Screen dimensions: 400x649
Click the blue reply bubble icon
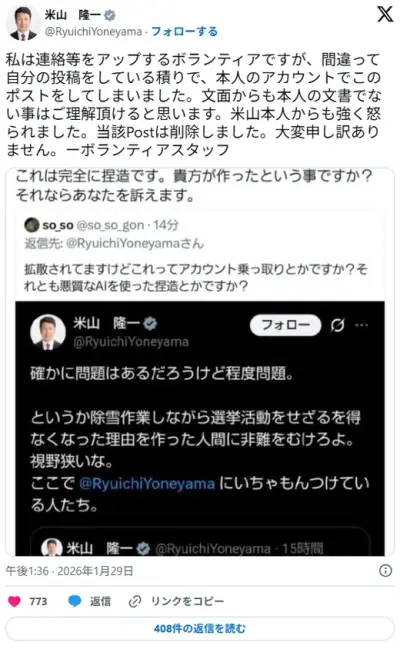(75, 601)
